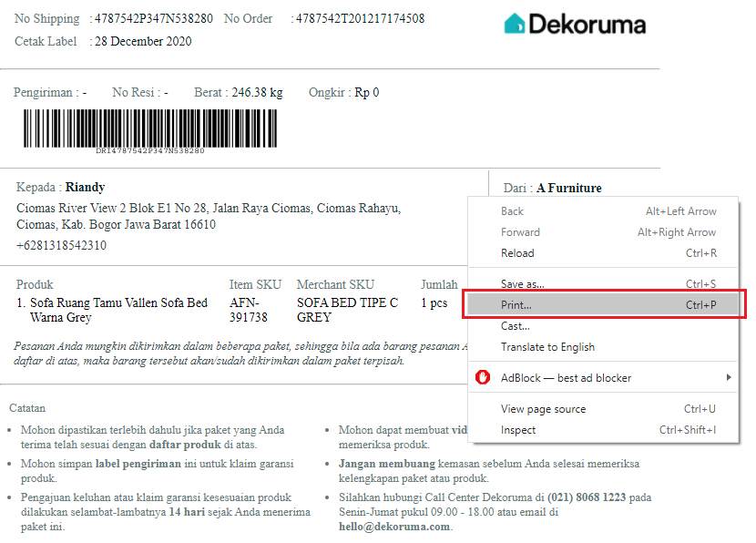
Task: Click the phone number +6281318542310
Action: (61, 245)
